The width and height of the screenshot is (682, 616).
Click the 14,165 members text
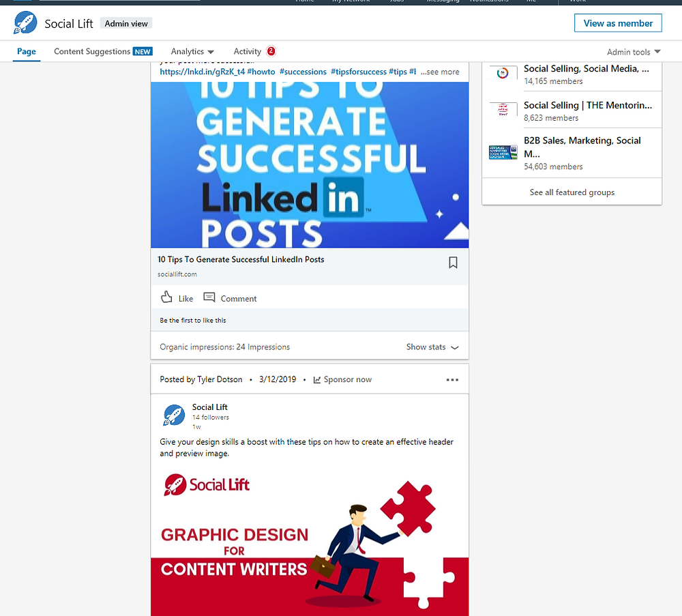tap(553, 81)
